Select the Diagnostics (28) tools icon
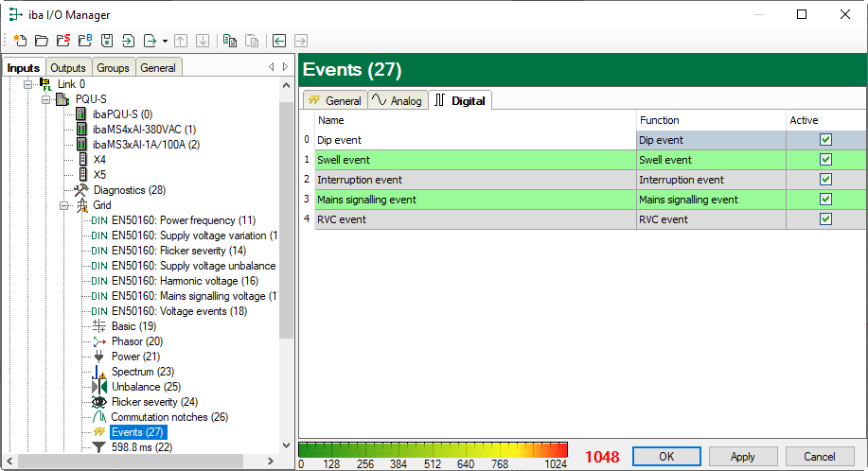Screen dimensions: 868x471 click(x=80, y=190)
